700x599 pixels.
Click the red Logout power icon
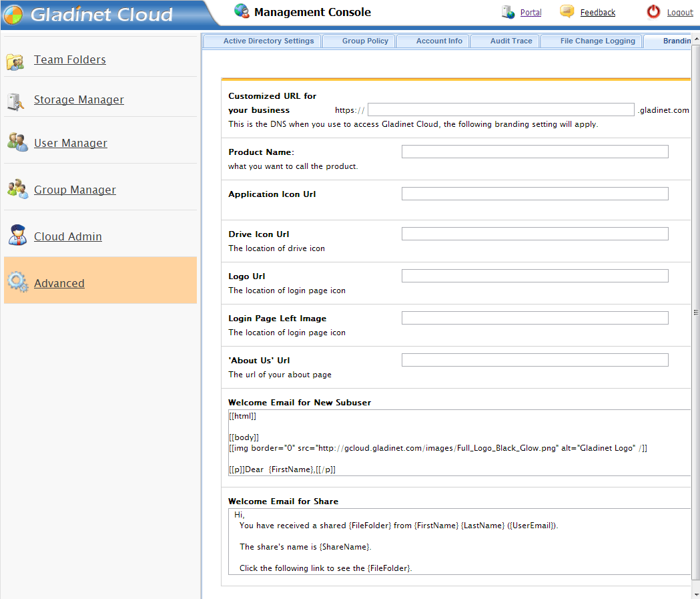653,11
